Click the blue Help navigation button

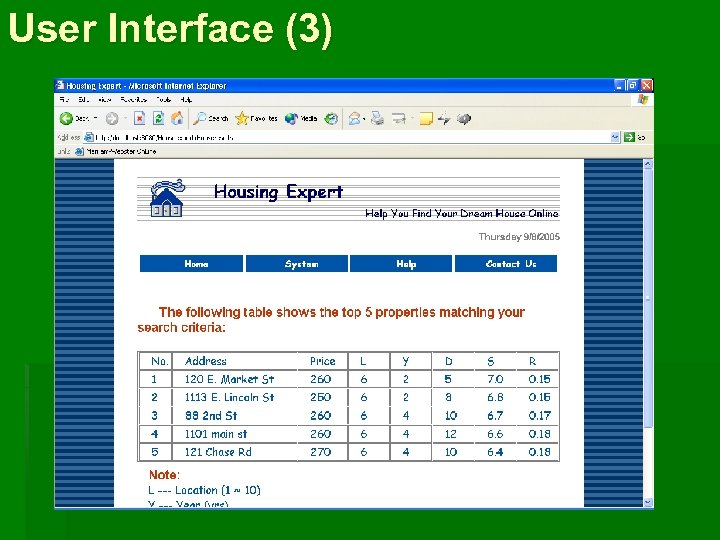[x=401, y=264]
